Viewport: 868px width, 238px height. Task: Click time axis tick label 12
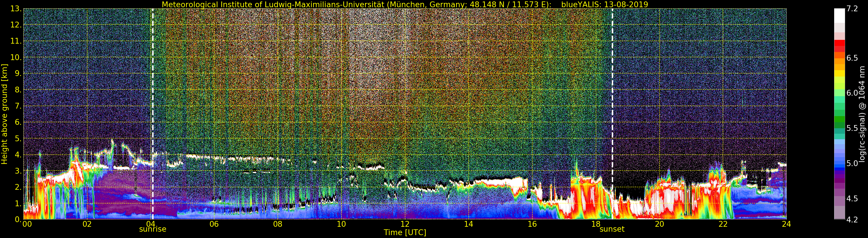[x=405, y=224]
